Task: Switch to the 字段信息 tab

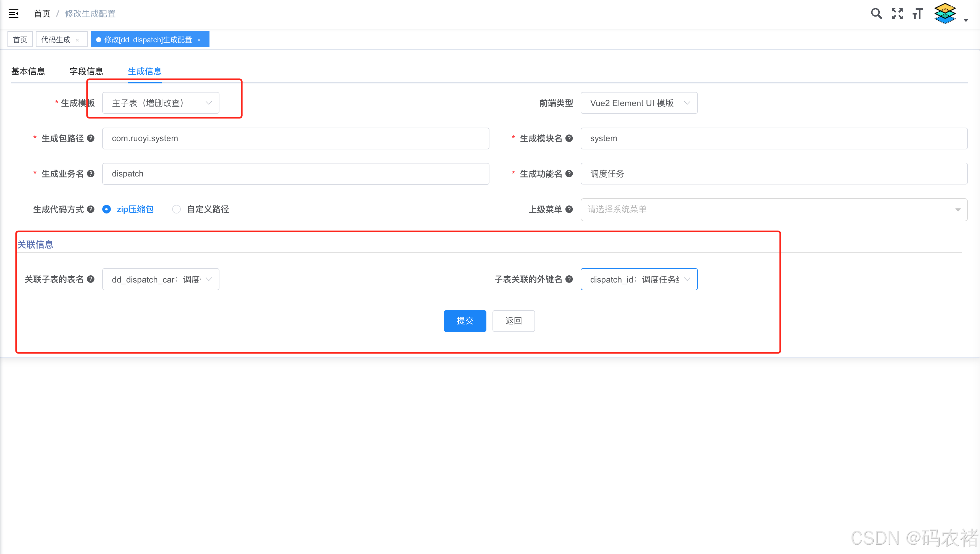Action: [87, 71]
